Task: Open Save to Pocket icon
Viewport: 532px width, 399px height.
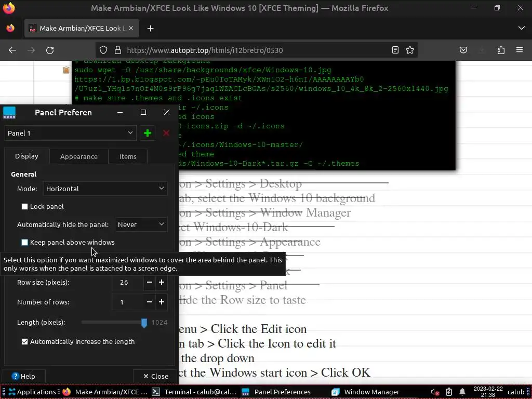Action: click(x=463, y=50)
